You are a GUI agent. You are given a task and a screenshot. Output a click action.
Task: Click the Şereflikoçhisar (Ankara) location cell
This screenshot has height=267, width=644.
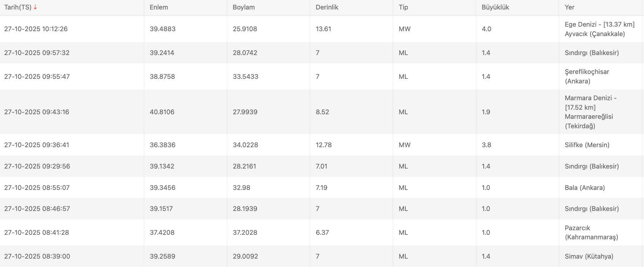point(587,76)
